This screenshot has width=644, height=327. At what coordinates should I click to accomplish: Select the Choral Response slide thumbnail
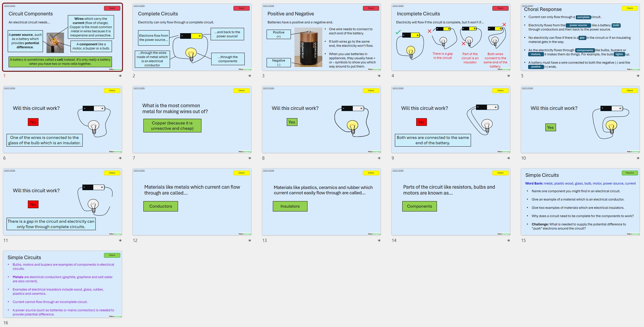click(580, 37)
